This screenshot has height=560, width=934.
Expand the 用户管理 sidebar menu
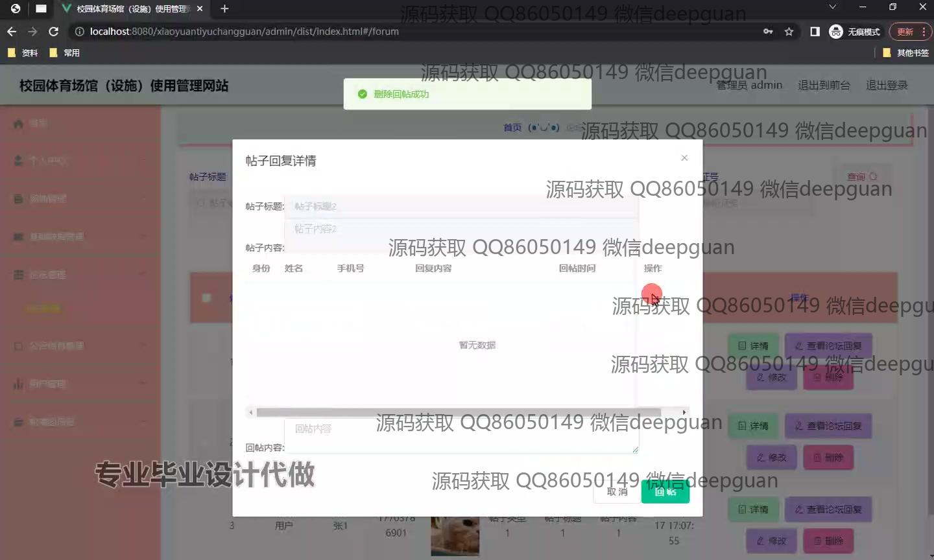point(78,384)
